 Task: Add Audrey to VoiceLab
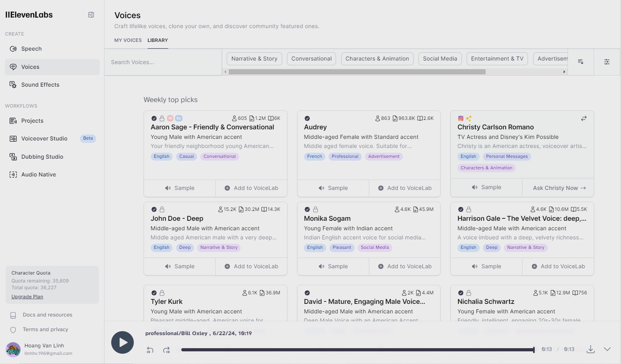pos(405,188)
